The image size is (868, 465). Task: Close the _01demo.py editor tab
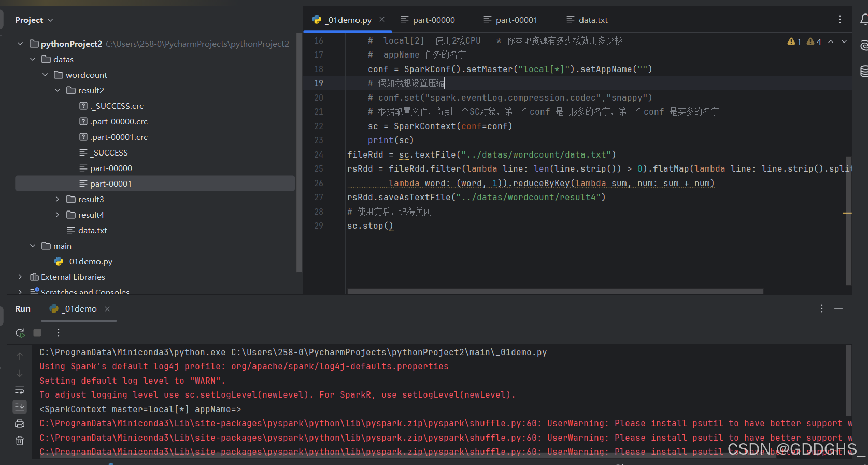pos(382,19)
